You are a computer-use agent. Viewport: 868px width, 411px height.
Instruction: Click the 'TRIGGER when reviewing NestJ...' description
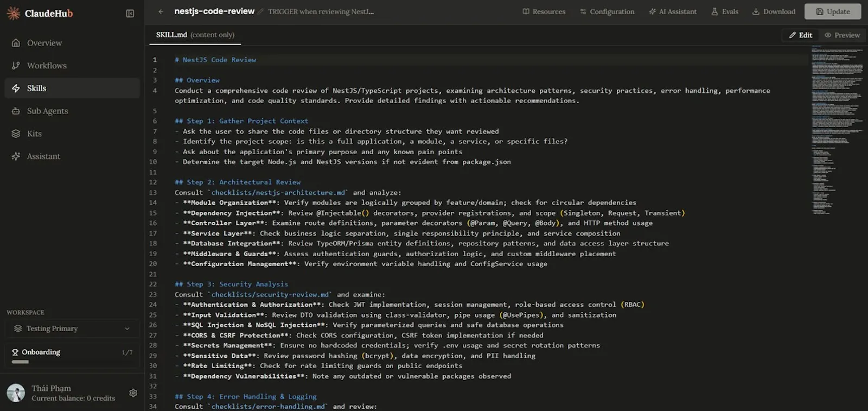tap(321, 11)
